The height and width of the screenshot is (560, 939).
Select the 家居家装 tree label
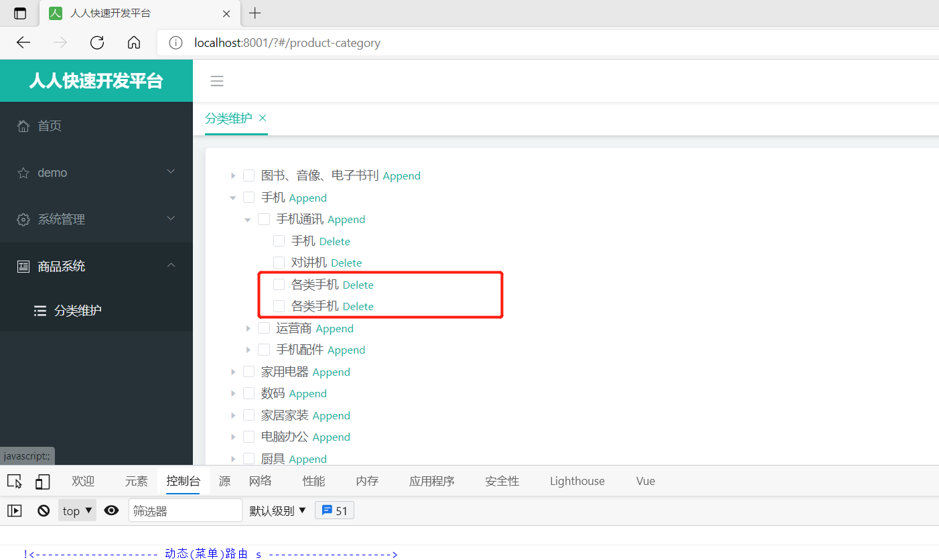tap(285, 415)
